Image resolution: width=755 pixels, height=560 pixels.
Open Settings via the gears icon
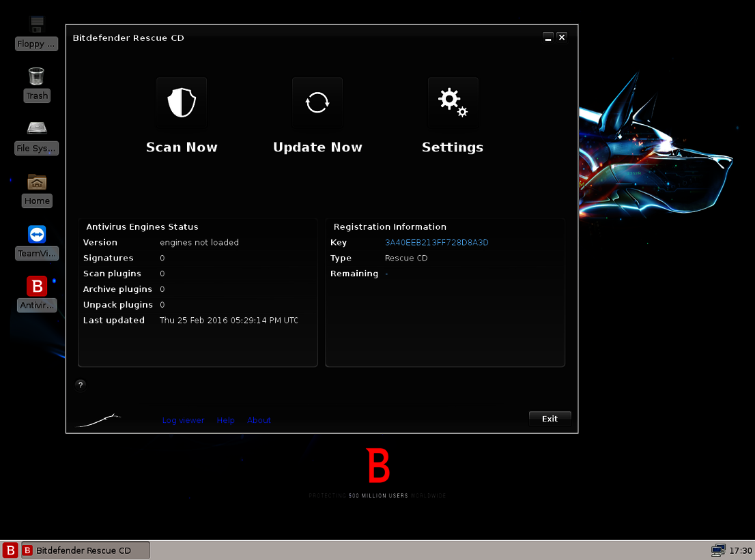point(452,102)
